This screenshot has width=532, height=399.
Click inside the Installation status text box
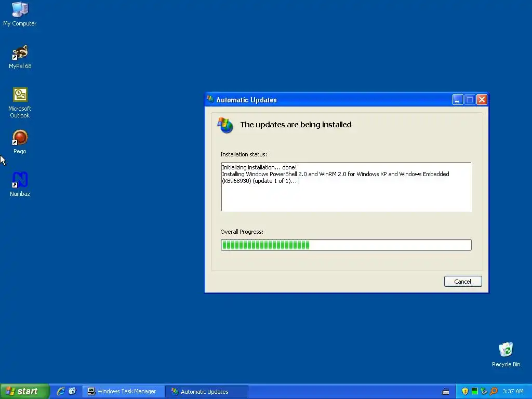[x=346, y=187]
